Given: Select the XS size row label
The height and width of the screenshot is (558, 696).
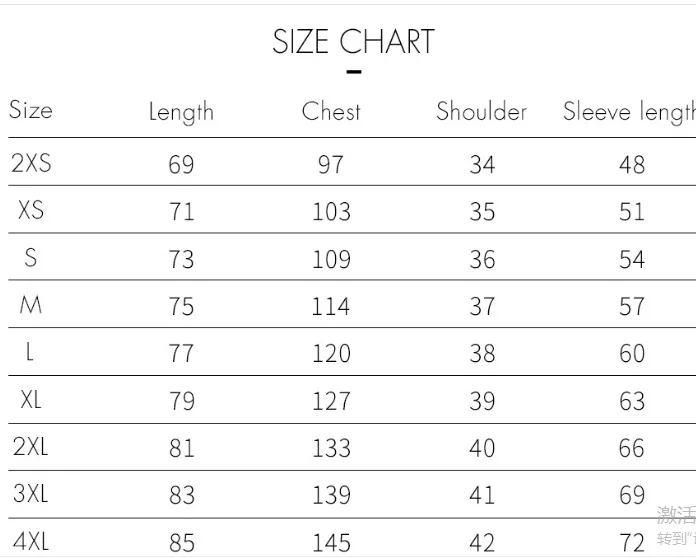Looking at the screenshot, I should (x=31, y=211).
